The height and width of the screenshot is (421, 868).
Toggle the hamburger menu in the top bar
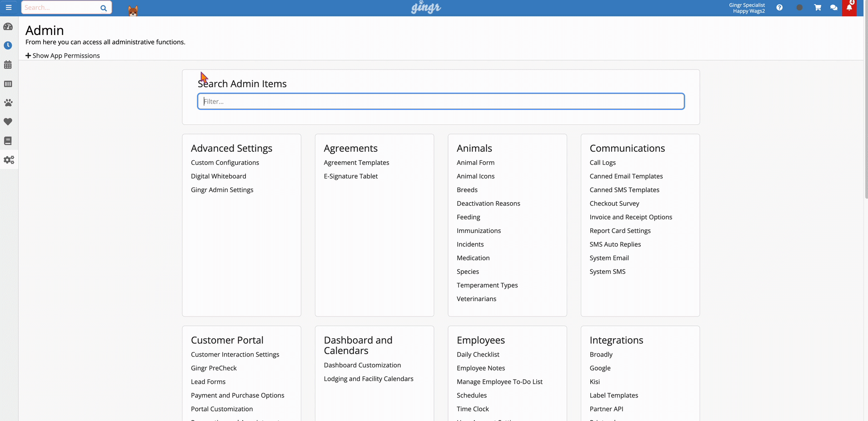pyautogui.click(x=9, y=7)
